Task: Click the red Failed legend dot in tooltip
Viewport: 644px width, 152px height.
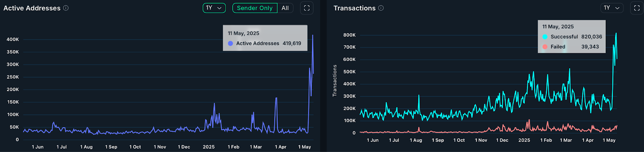Action: [545, 47]
